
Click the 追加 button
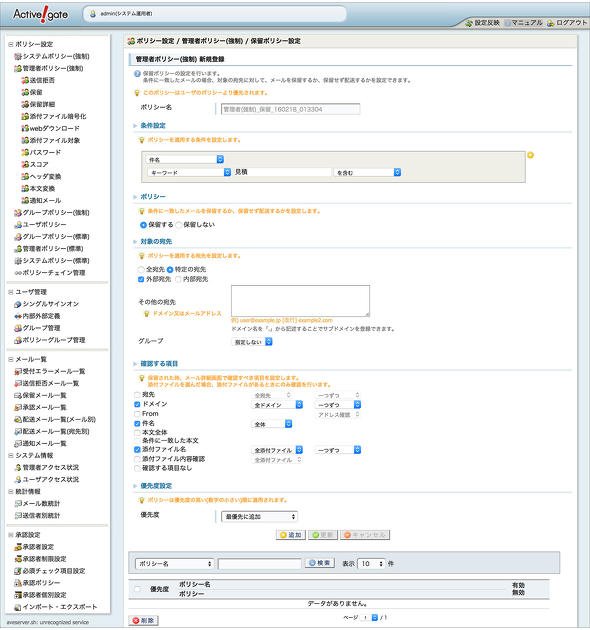click(291, 535)
